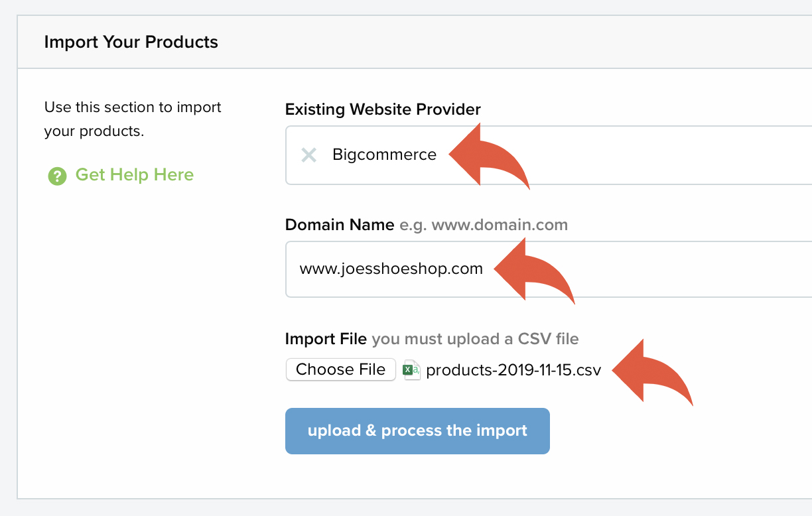Open the Get Help Here link
The height and width of the screenshot is (516, 812).
[x=135, y=175]
